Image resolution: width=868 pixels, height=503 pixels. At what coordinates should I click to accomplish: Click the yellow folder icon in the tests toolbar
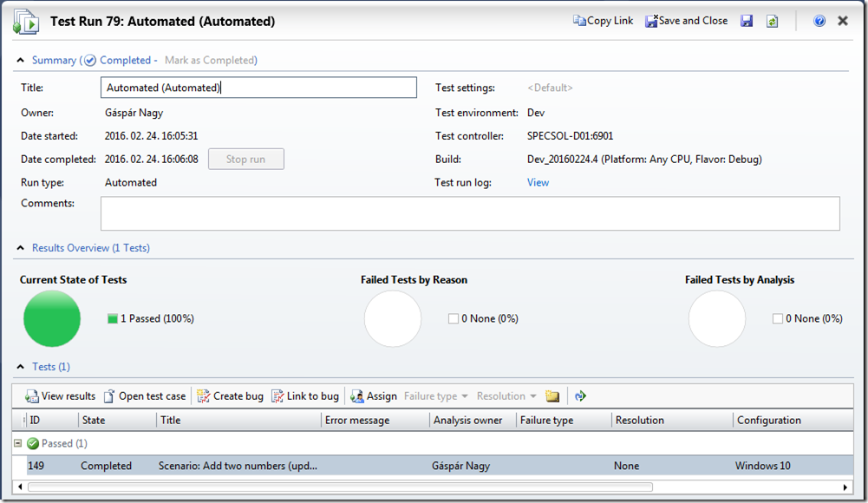click(552, 396)
